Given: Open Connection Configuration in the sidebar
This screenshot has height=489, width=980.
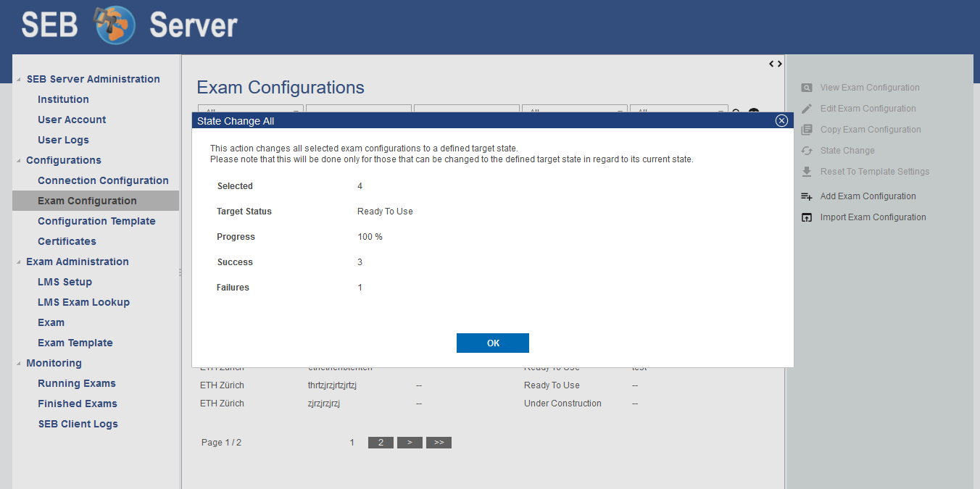Looking at the screenshot, I should coord(103,180).
